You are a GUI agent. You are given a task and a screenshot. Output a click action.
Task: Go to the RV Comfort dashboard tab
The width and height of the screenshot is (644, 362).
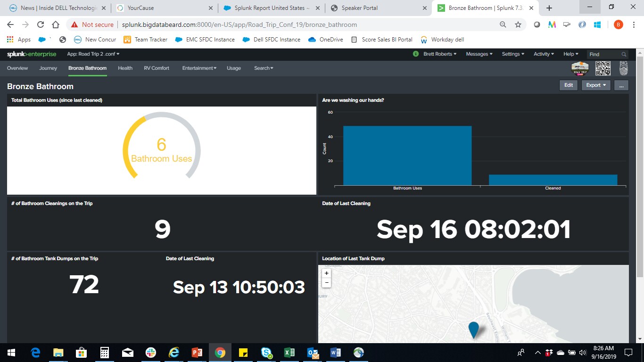point(157,68)
